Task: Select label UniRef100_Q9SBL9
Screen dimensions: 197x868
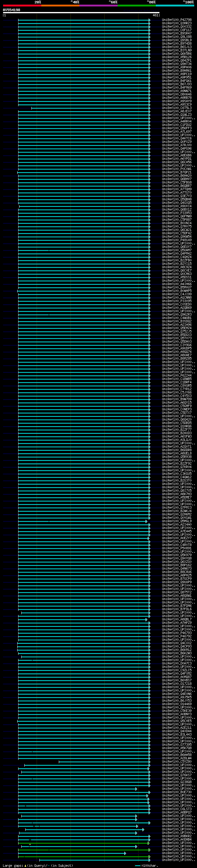Action: click(x=177, y=40)
